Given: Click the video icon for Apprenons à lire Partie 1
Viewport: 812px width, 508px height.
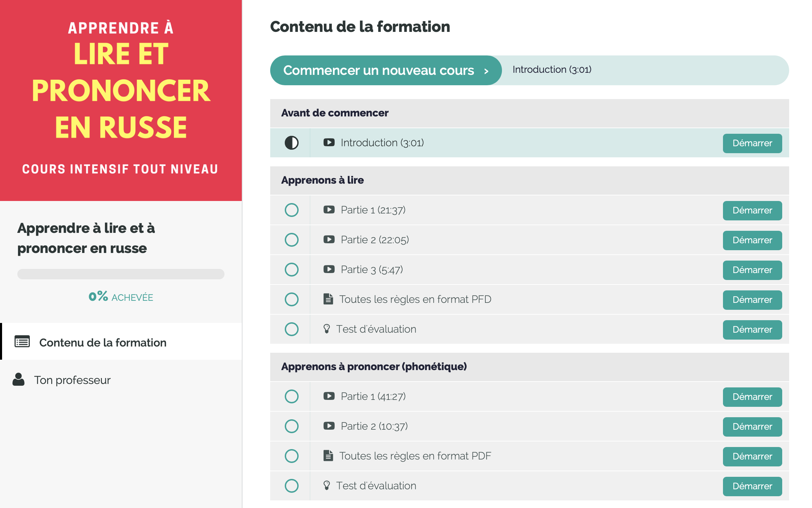Looking at the screenshot, I should [329, 210].
